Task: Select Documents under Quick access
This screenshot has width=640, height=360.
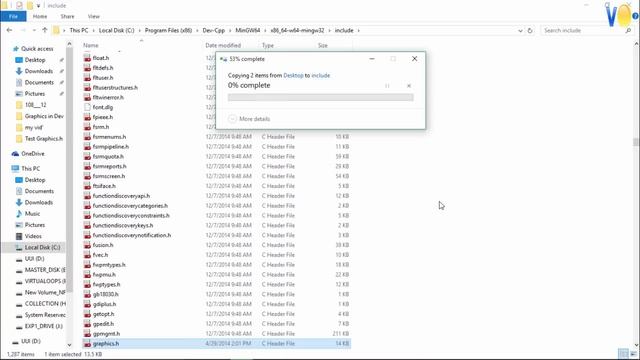Action: click(39, 82)
